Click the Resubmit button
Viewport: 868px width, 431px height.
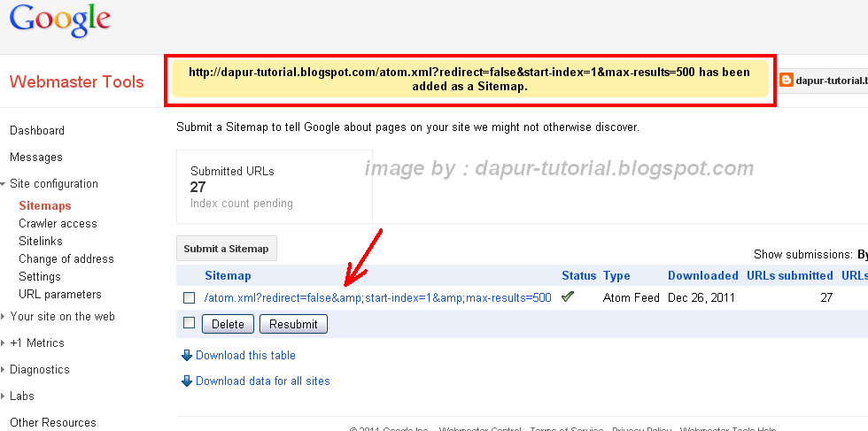[293, 324]
